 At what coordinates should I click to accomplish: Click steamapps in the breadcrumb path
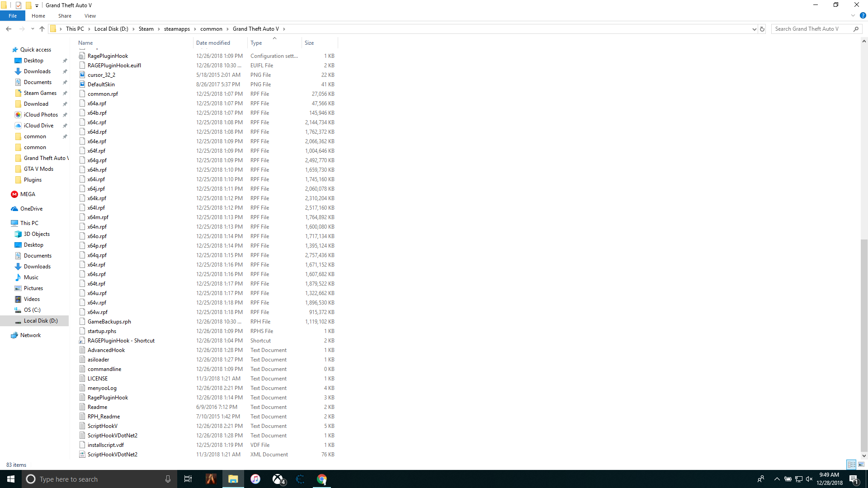click(177, 29)
